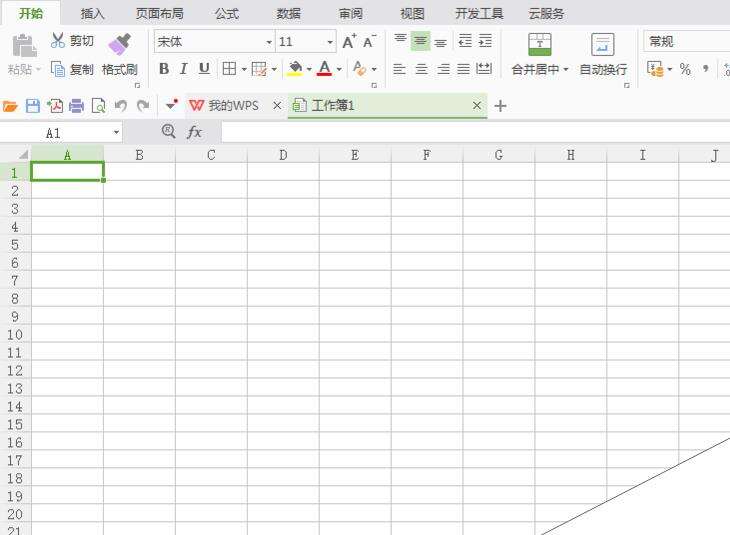The width and height of the screenshot is (730, 535).
Task: Click distributed alignment icon
Action: tap(484, 69)
